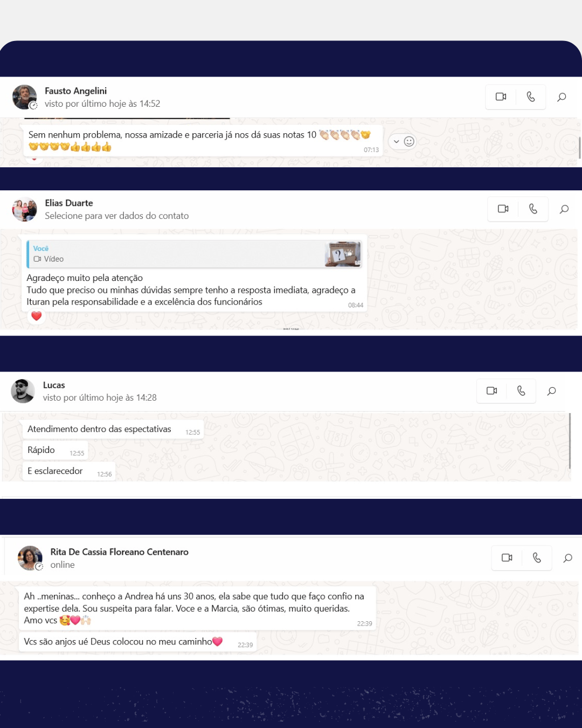Start voice call with Elias Duarte
582x728 pixels.
(533, 209)
